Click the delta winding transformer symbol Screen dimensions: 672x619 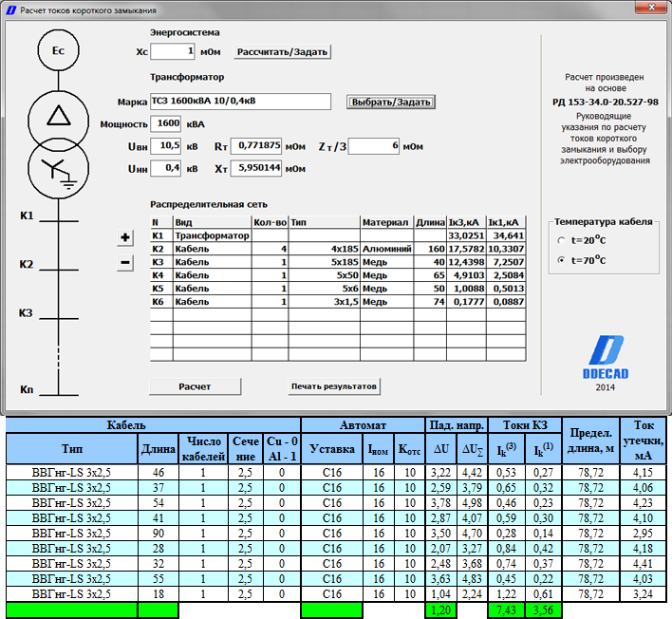[x=58, y=116]
